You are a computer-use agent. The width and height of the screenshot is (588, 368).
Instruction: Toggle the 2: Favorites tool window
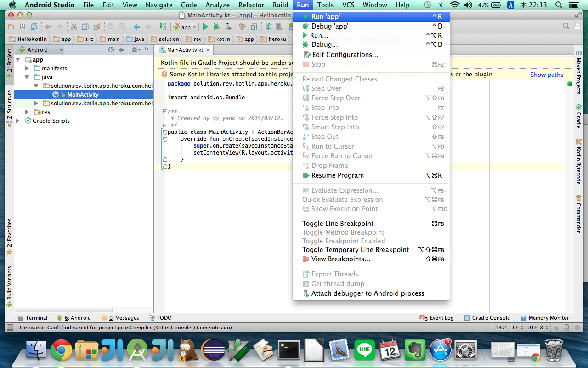(x=9, y=236)
